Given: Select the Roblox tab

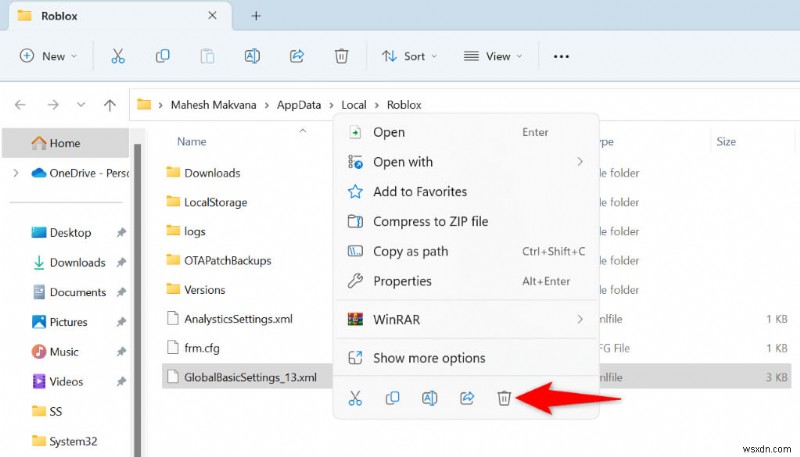Looking at the screenshot, I should pos(120,16).
